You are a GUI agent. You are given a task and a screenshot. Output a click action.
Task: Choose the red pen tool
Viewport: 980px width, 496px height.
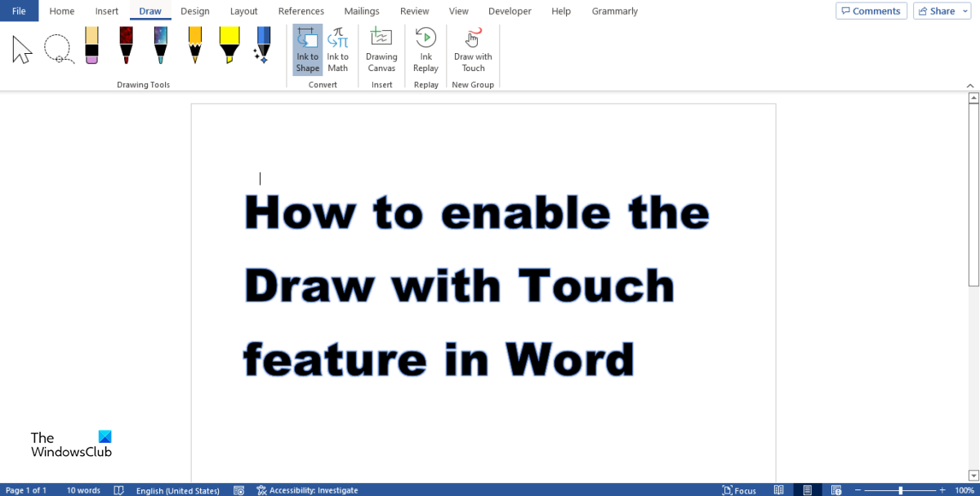click(126, 47)
